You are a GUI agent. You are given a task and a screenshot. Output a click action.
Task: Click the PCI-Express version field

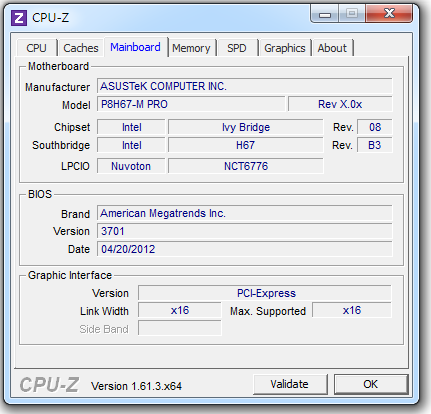point(265,293)
